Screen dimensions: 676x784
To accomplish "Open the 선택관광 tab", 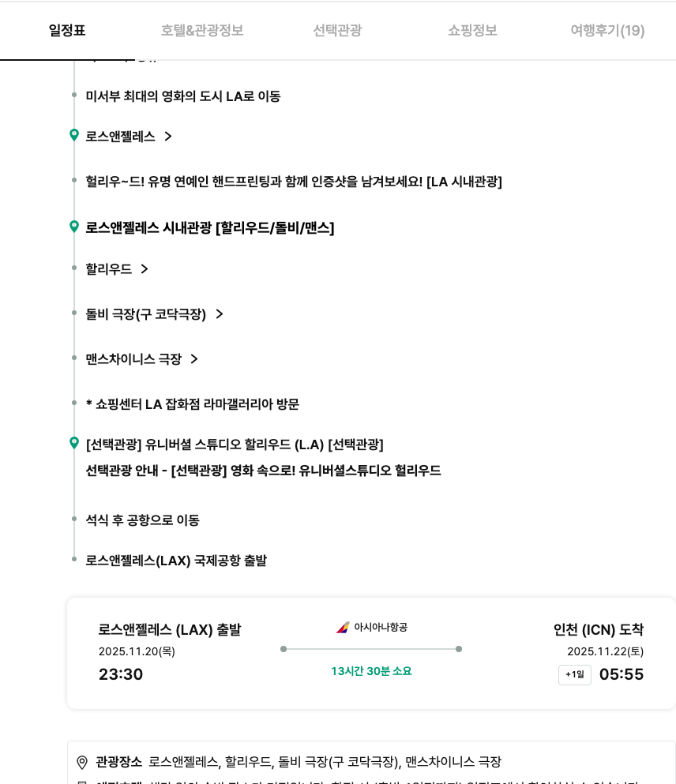I will [337, 31].
